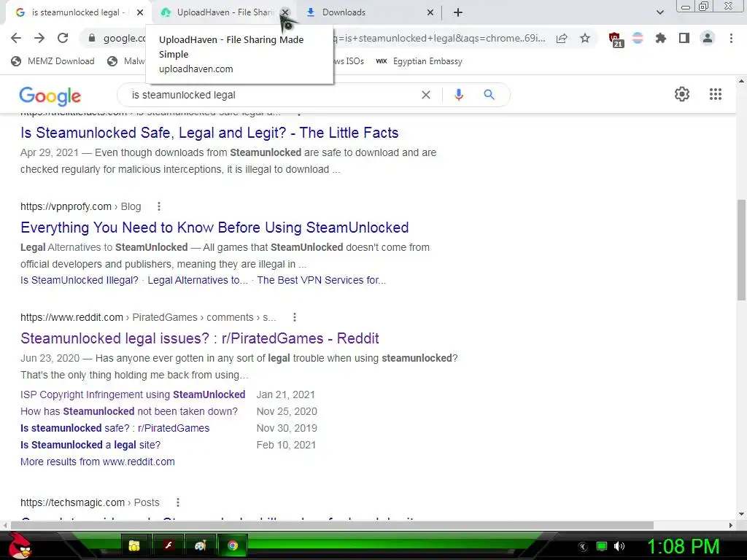View site information padlock icon
Screen dimensions: 747x560
tap(92, 38)
